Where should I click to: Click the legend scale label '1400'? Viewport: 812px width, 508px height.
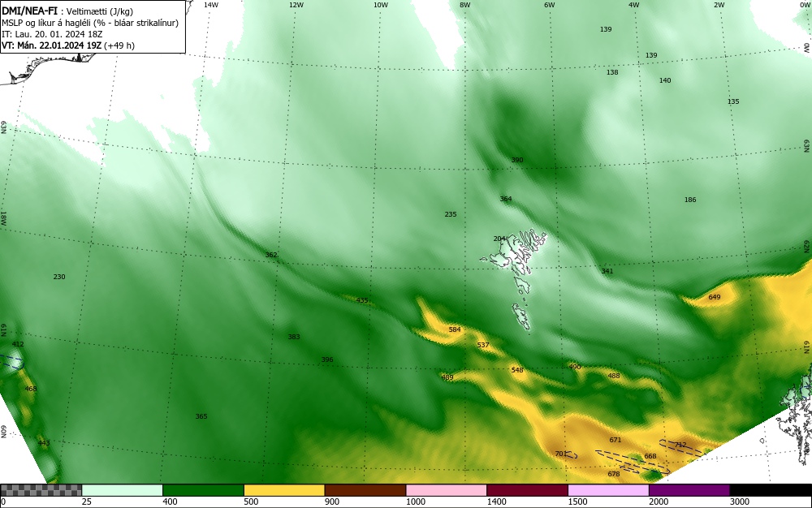496,502
